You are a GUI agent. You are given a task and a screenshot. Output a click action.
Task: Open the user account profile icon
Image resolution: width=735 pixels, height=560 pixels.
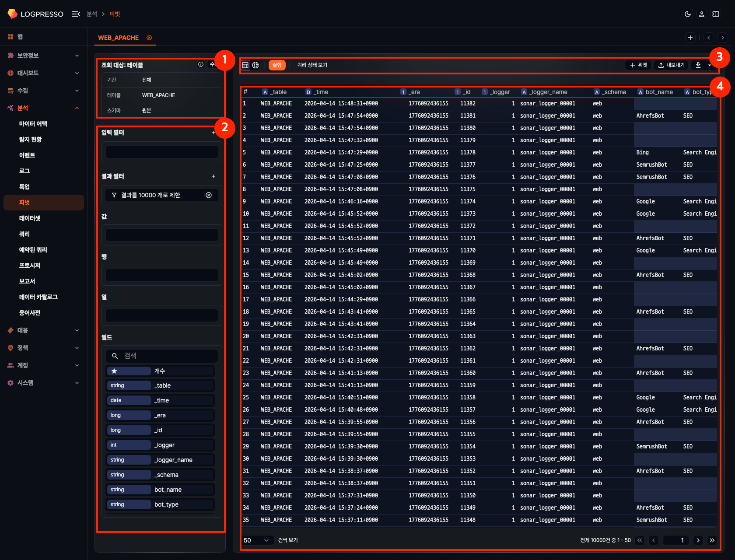(x=702, y=14)
